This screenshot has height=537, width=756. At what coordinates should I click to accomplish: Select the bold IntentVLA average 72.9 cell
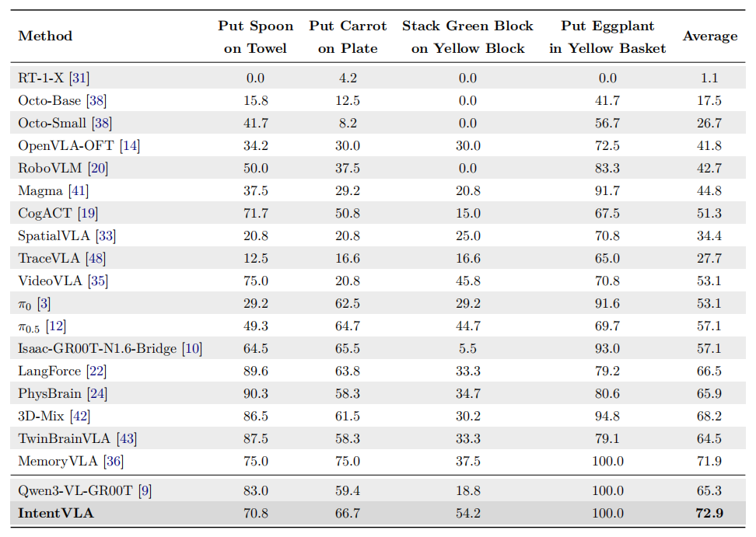pos(709,514)
